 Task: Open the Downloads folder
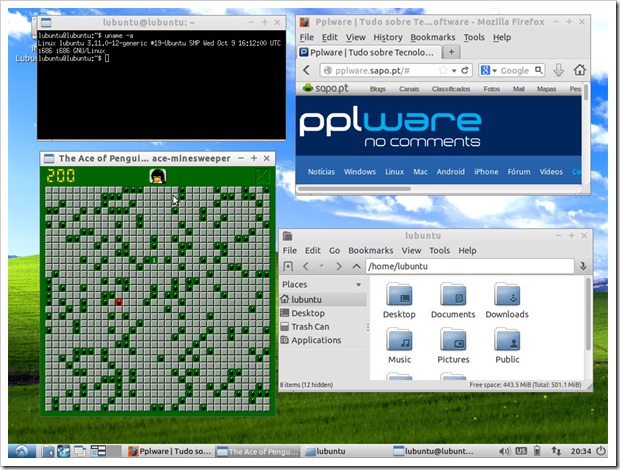[x=507, y=301]
